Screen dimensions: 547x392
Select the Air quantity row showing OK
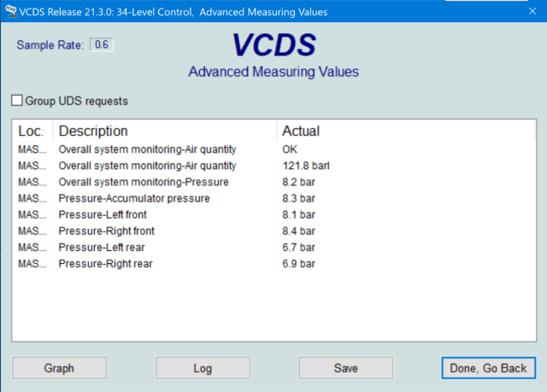[273, 149]
